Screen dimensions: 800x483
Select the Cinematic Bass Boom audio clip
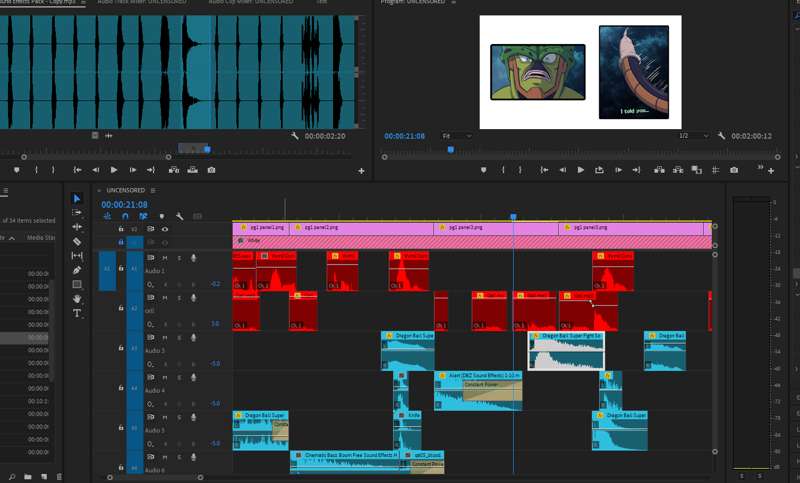(344, 462)
